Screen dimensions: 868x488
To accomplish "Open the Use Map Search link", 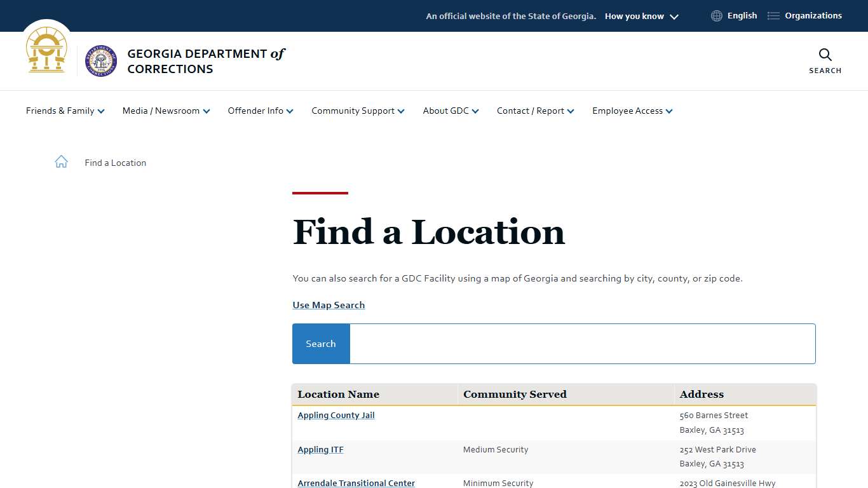I will (329, 305).
